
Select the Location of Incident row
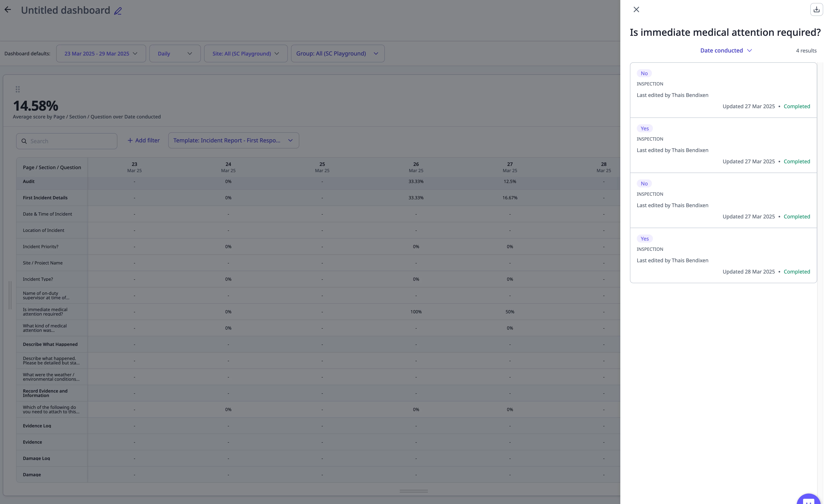click(44, 230)
